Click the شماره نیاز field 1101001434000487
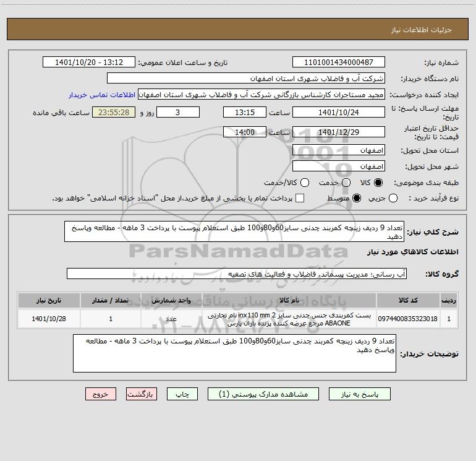 (x=339, y=62)
